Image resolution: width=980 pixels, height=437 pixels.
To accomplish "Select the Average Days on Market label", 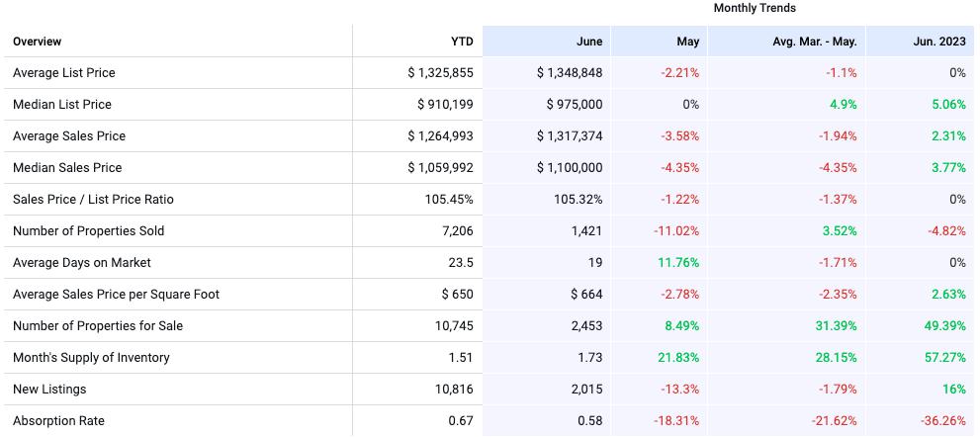I will coord(82,263).
